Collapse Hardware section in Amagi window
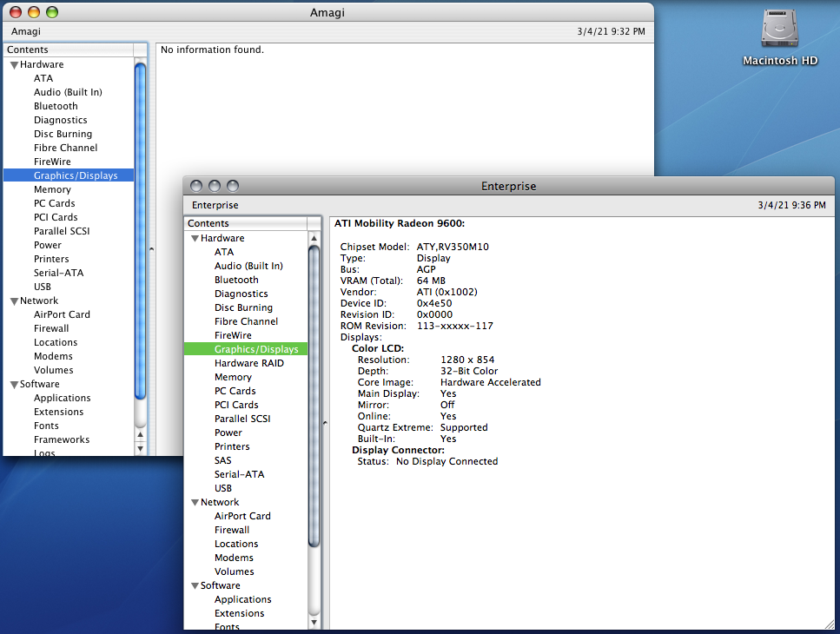 (x=15, y=65)
